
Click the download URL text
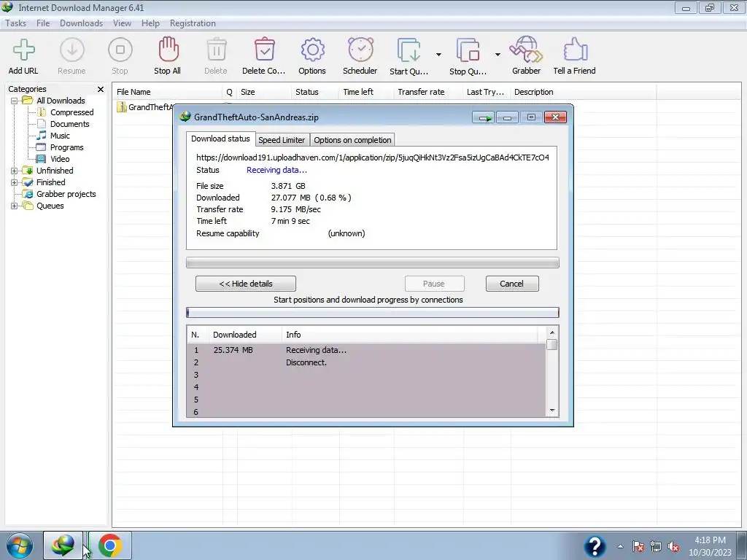coord(373,157)
